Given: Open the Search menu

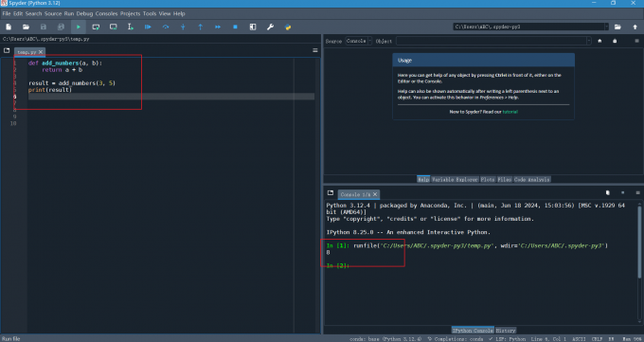Looking at the screenshot, I should pyautogui.click(x=33, y=13).
